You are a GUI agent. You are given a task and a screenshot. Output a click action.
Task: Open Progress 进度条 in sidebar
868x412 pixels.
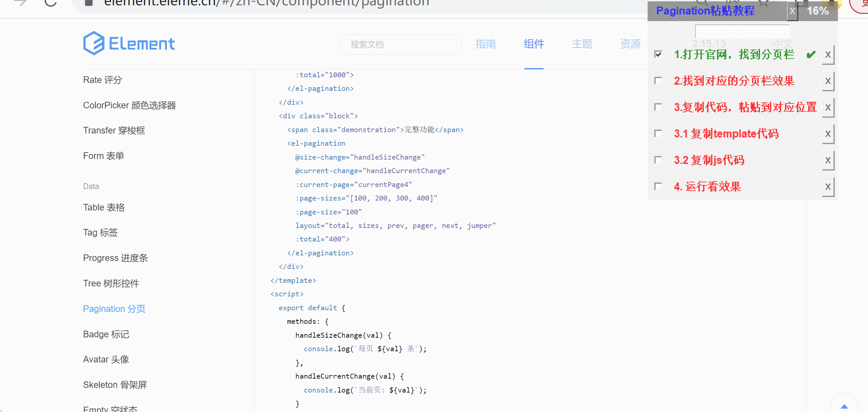tap(115, 258)
